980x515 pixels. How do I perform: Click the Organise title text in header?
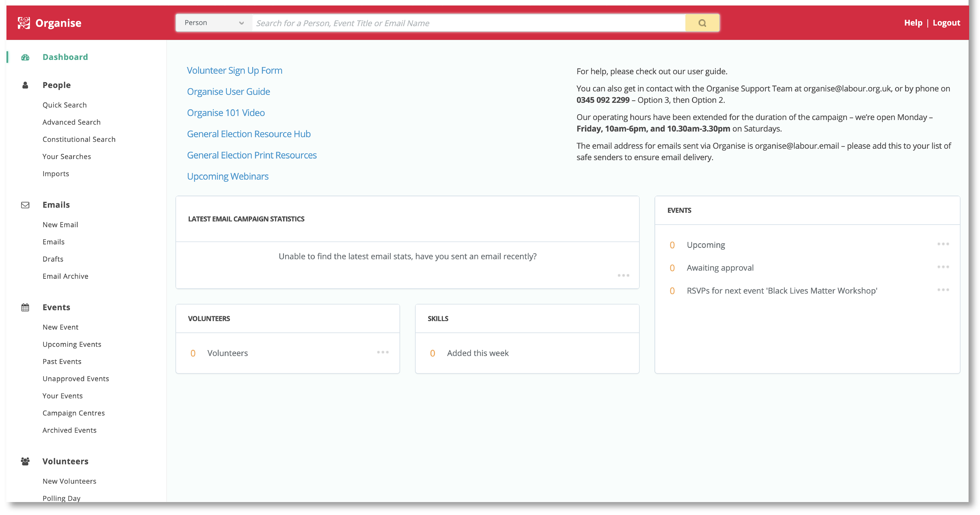click(x=58, y=23)
